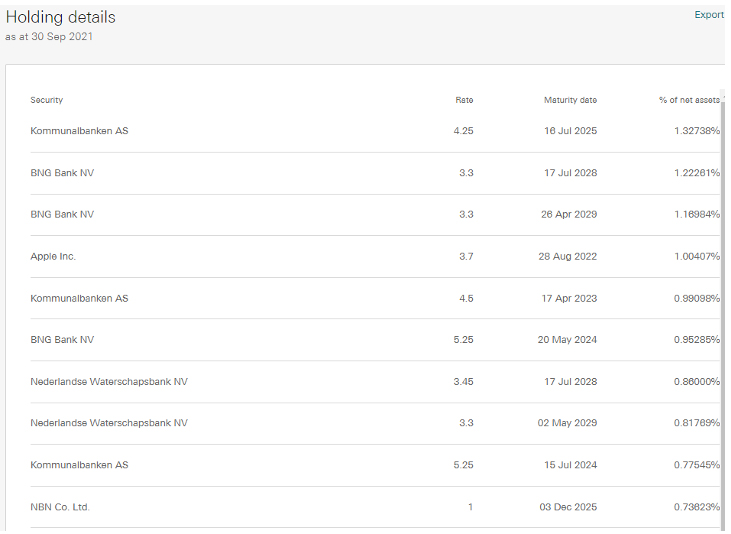Image resolution: width=731 pixels, height=534 pixels.
Task: Click the rate 1 for NBN Co. Ltd.
Action: 470,506
